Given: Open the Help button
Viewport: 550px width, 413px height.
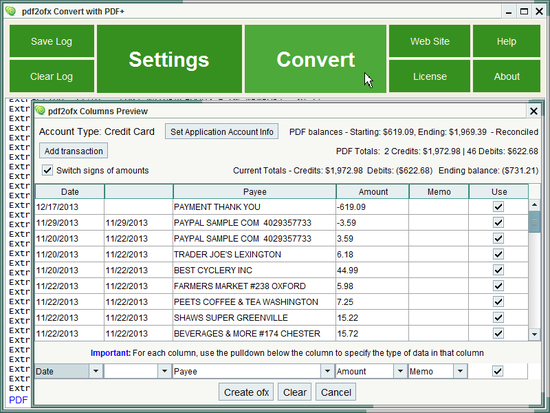Looking at the screenshot, I should tap(507, 41).
